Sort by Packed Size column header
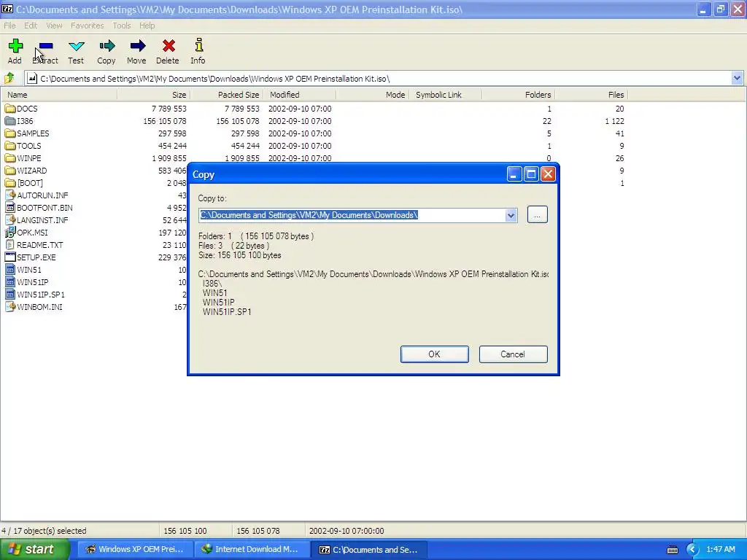The width and height of the screenshot is (747, 560). tap(227, 95)
